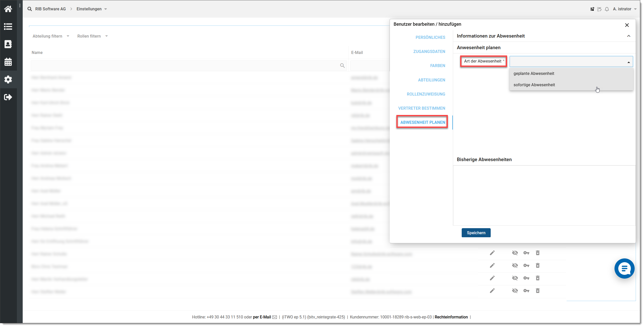Delete user in last table row

(x=538, y=291)
